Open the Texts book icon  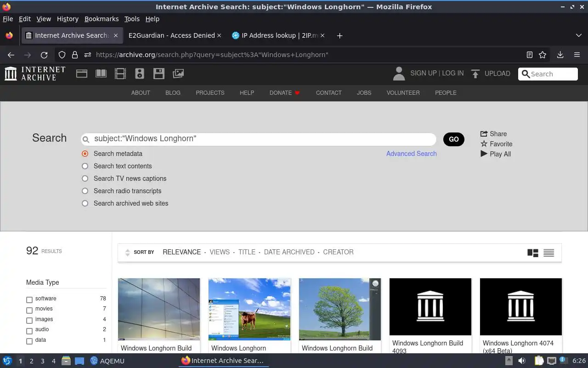tap(101, 74)
